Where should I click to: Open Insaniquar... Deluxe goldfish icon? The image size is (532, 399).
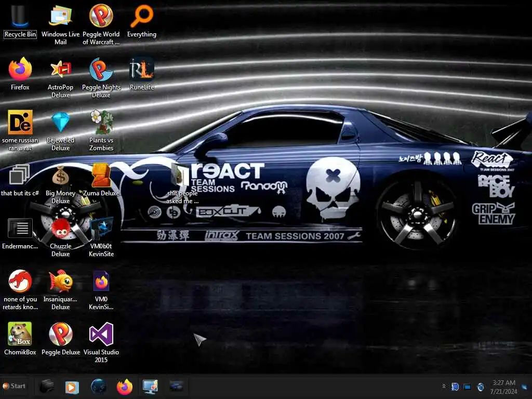pos(60,290)
